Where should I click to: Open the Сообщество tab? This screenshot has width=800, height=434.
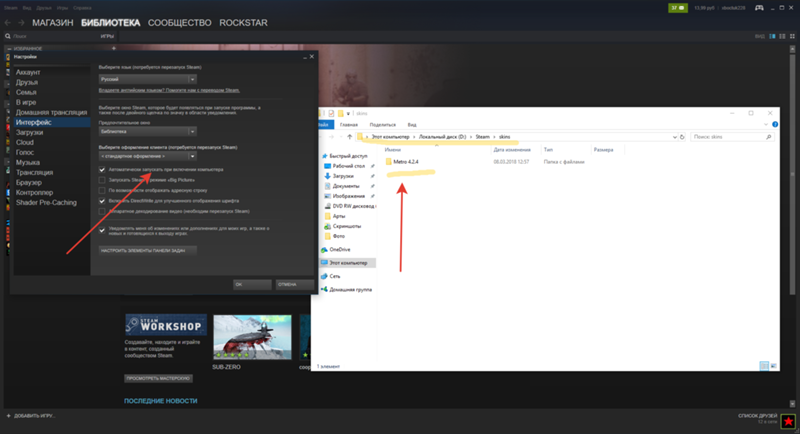point(180,22)
